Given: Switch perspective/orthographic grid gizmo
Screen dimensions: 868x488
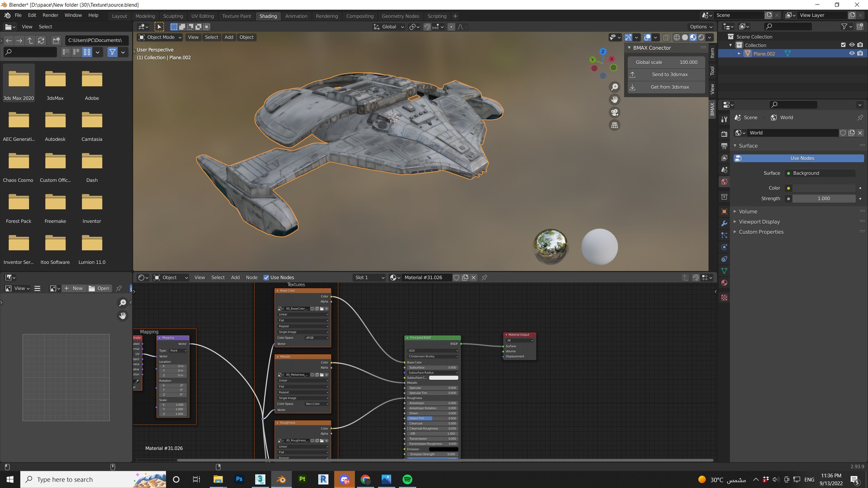Looking at the screenshot, I should click(614, 125).
